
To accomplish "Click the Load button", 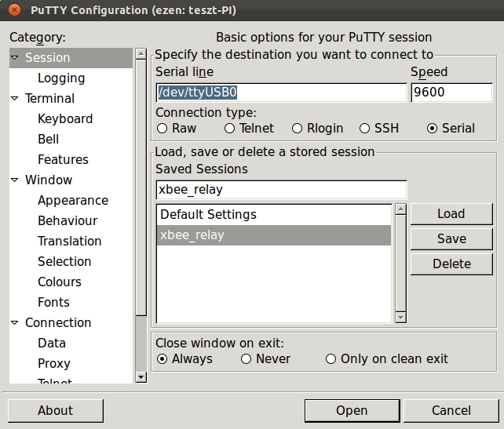I will (451, 214).
